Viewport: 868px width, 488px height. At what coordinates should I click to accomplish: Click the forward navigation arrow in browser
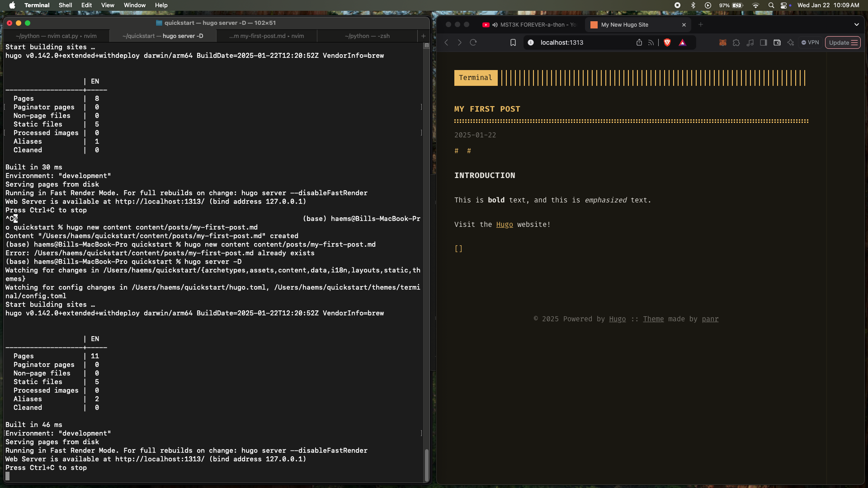coord(460,42)
